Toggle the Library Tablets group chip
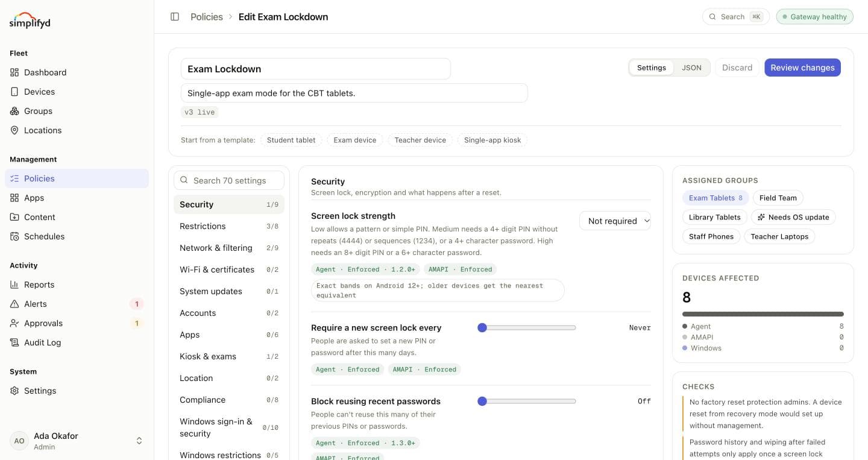Viewport: 868px width, 460px height. coord(715,217)
